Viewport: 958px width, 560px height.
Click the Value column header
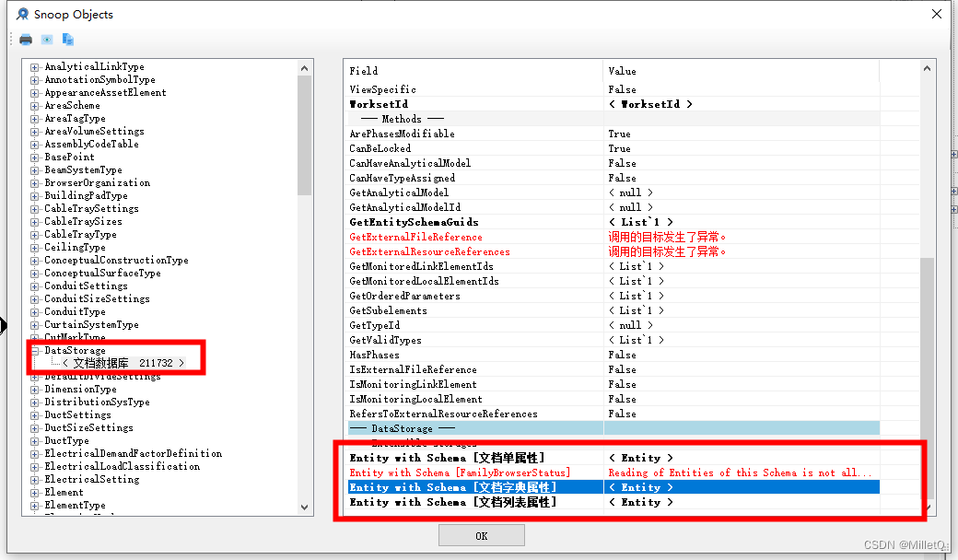point(742,71)
